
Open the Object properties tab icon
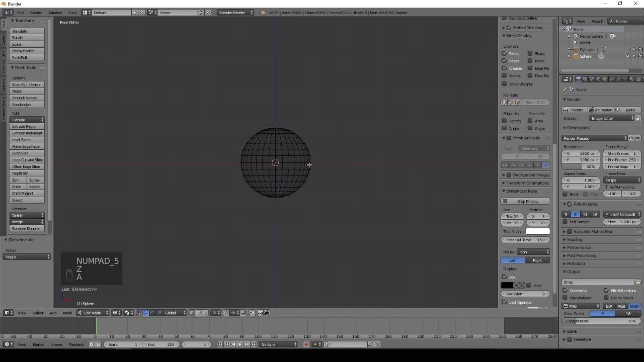coord(606,79)
